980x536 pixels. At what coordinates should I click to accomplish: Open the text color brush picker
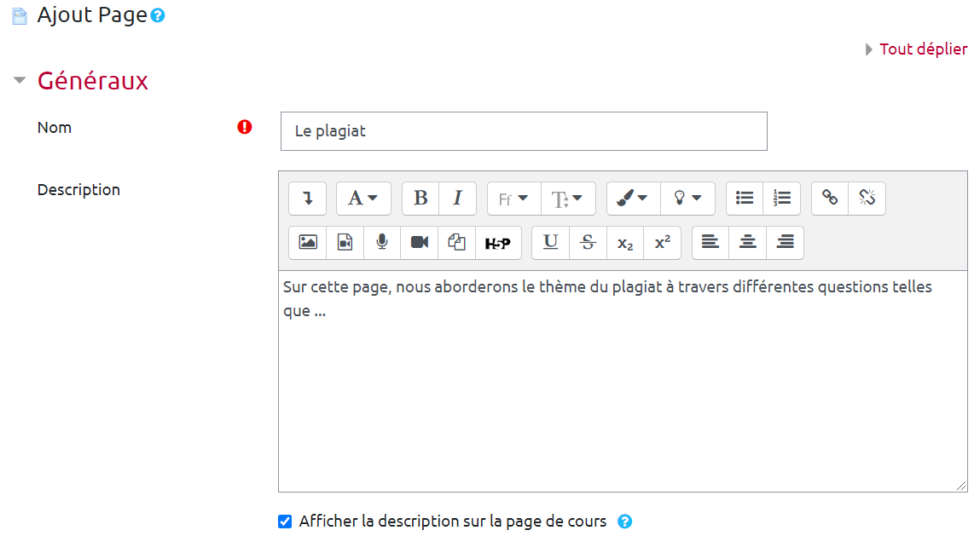click(632, 199)
